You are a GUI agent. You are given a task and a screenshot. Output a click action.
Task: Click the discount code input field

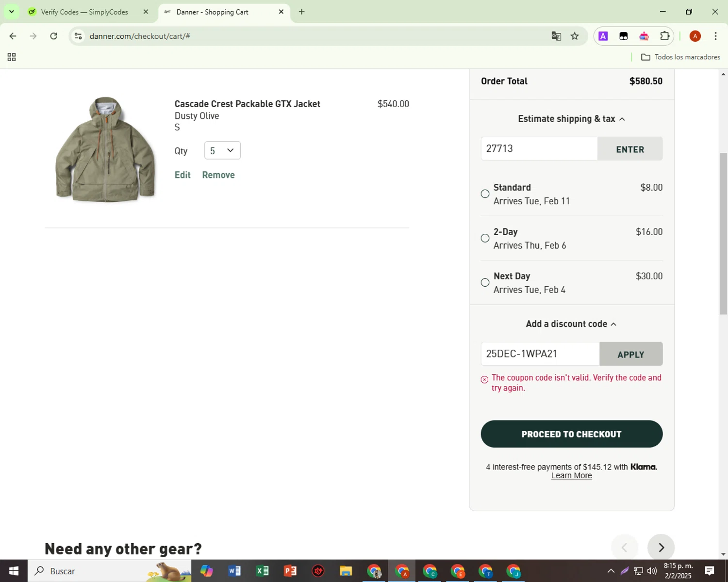click(x=540, y=354)
